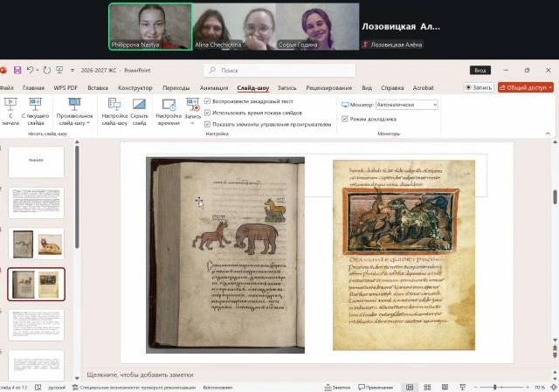Open the 'Acrobat' tab
559x392 pixels.
423,87
